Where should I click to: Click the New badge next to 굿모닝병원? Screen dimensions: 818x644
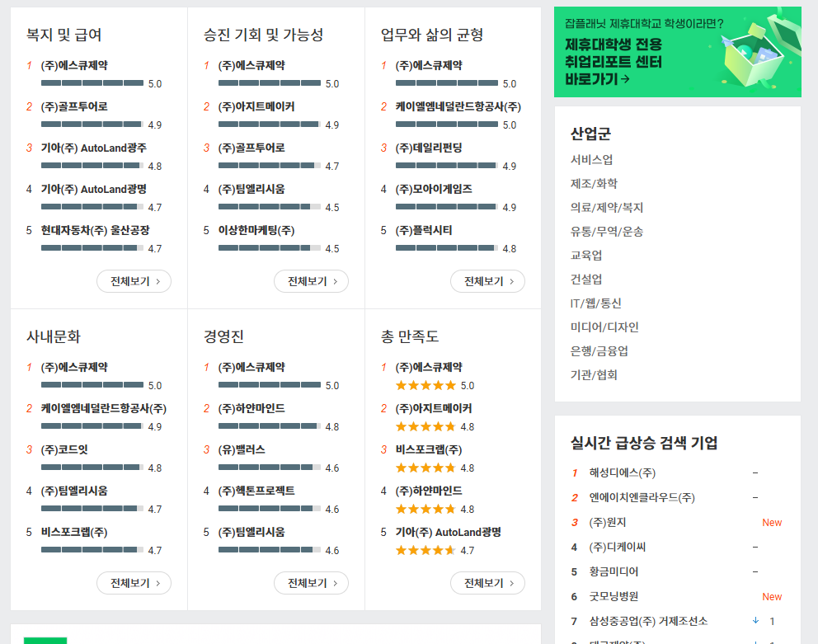click(x=772, y=596)
